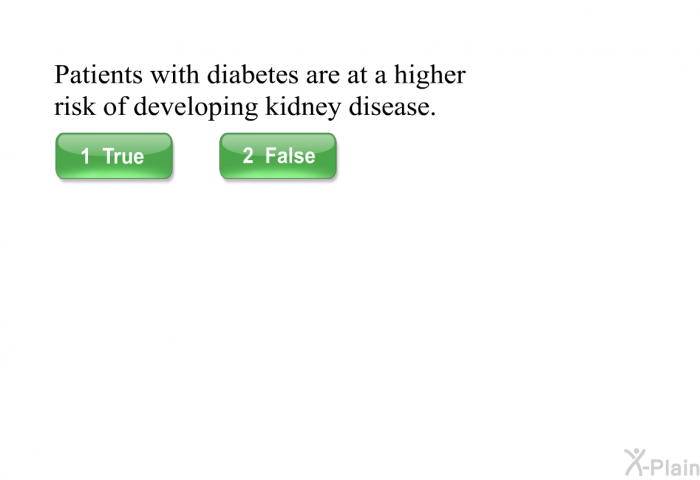Image resolution: width=700 pixels, height=480 pixels.
Task: Select answer option number 2
Action: (278, 156)
